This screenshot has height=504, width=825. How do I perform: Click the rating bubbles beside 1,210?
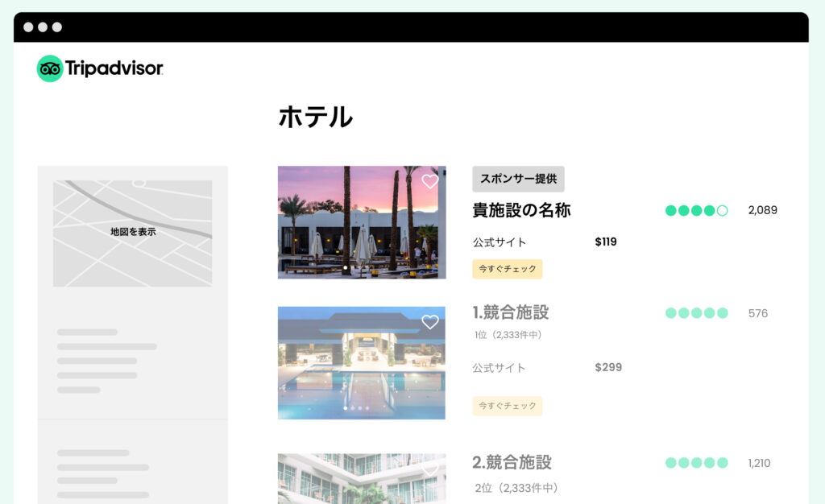point(697,463)
